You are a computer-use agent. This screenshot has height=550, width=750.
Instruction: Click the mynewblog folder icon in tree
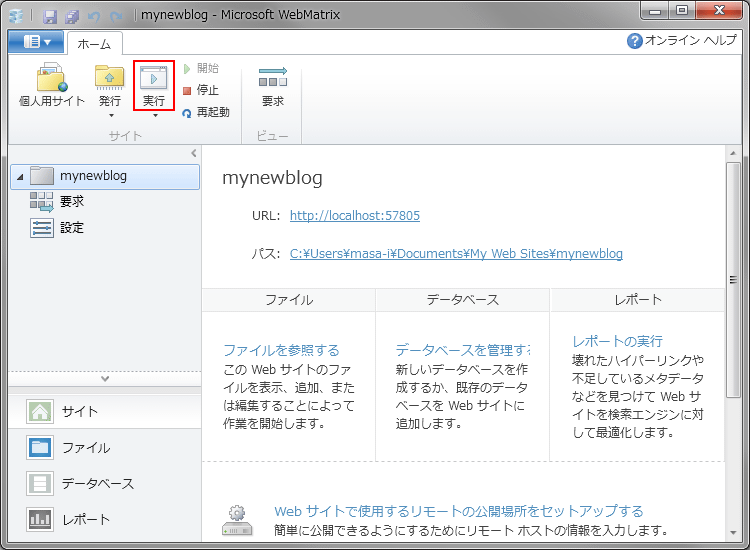(42, 176)
